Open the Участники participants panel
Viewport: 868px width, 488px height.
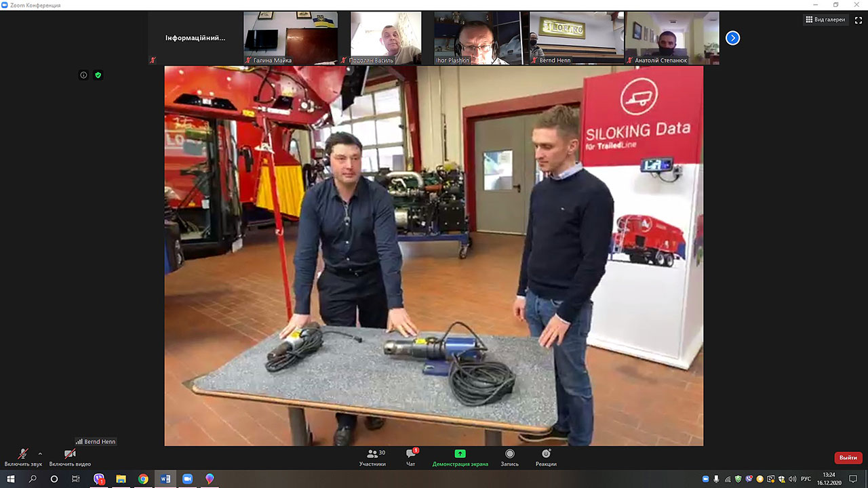(372, 457)
